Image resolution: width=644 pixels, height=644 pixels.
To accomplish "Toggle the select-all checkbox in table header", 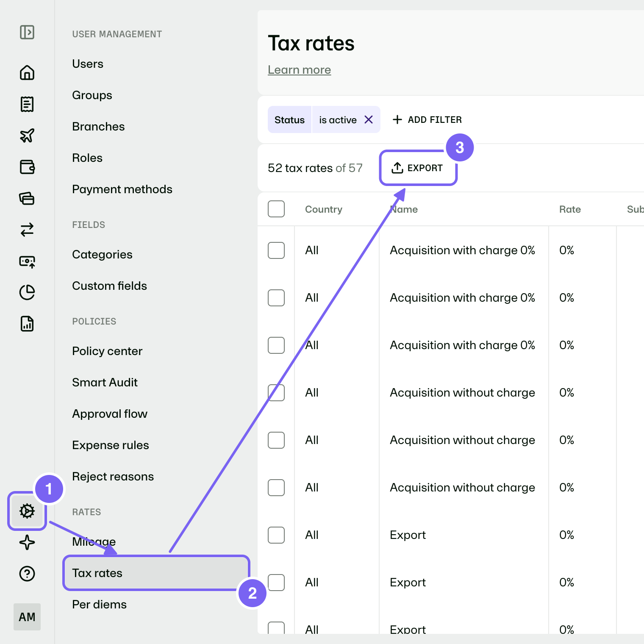I will 276,209.
